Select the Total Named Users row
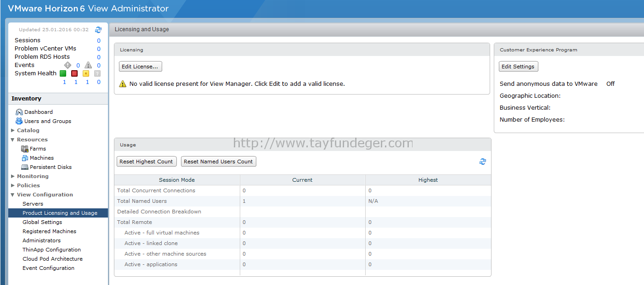This screenshot has width=644, height=285. 303,201
